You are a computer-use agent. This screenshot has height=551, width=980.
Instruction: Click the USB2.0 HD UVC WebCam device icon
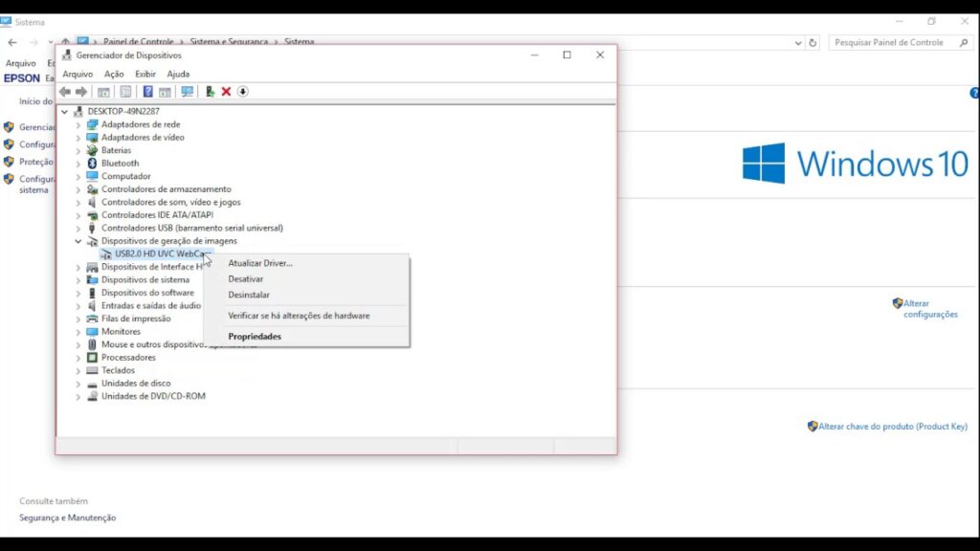105,253
